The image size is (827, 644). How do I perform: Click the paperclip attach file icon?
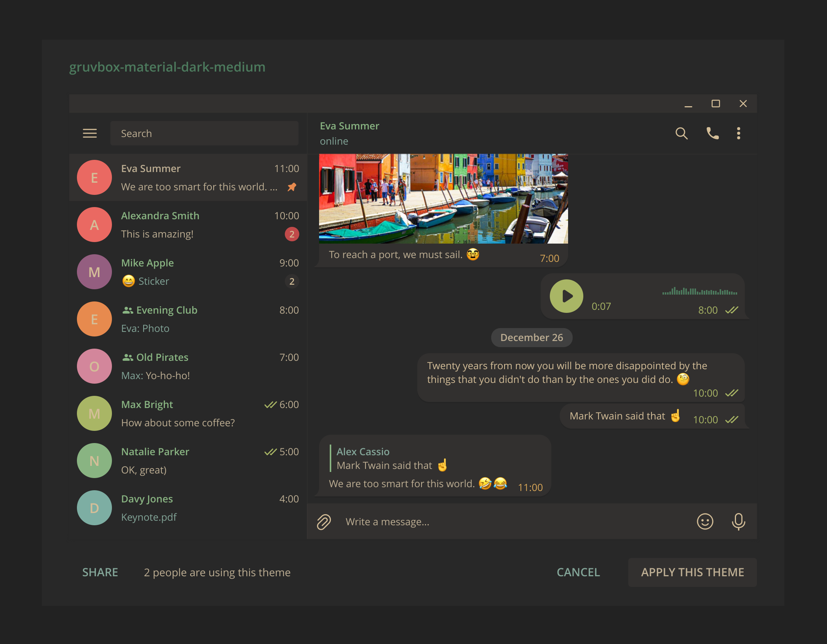click(x=324, y=521)
